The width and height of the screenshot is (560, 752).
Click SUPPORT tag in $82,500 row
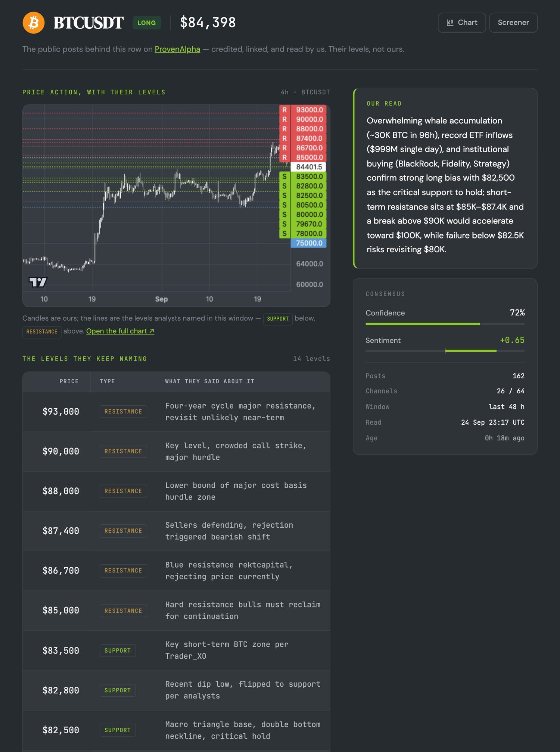(118, 730)
